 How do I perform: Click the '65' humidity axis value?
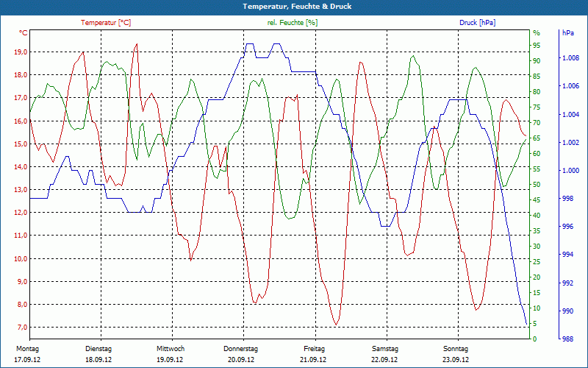tap(537, 138)
